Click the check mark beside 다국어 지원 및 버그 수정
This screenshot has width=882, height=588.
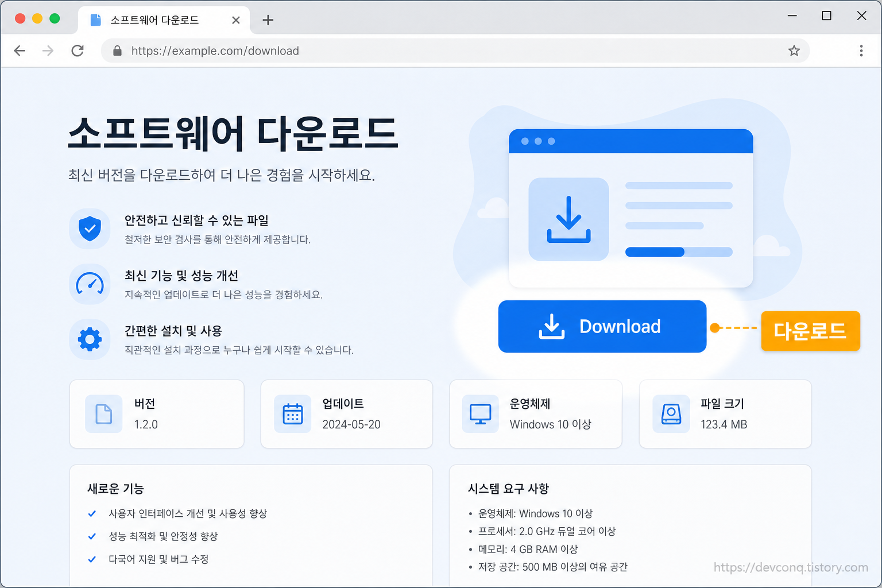(x=92, y=559)
